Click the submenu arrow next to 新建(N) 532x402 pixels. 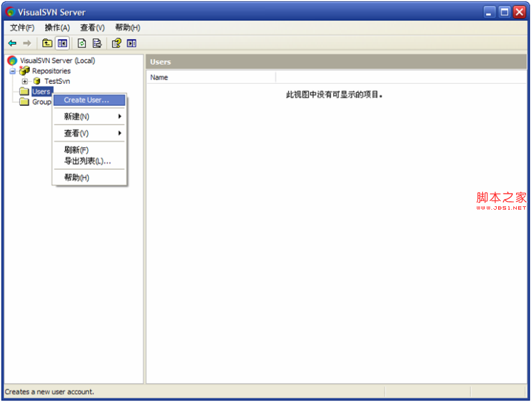pos(120,116)
